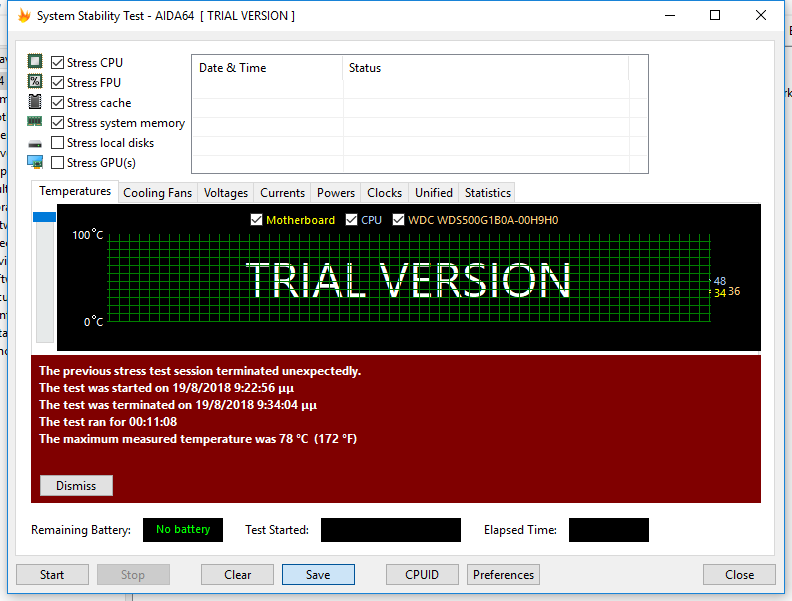Maximize the AIDA64 window
Viewport: 792px width, 601px height.
point(715,15)
